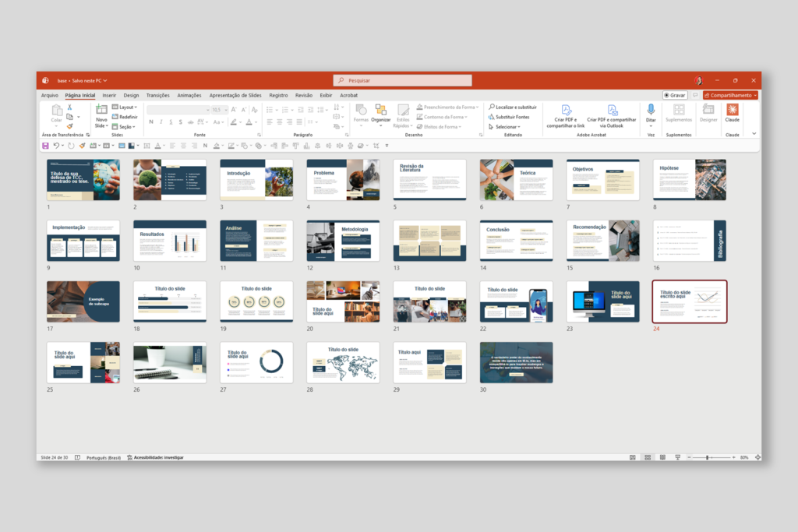
Task: Click Localizar e substituir
Action: [x=513, y=107]
